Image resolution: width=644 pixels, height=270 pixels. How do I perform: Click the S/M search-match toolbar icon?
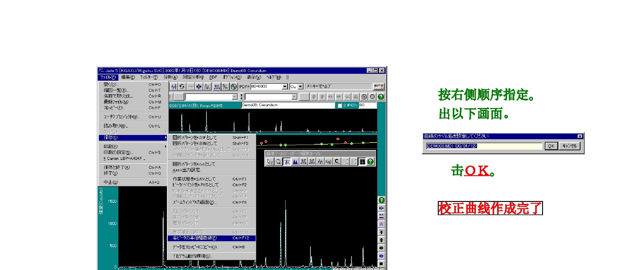click(225, 87)
